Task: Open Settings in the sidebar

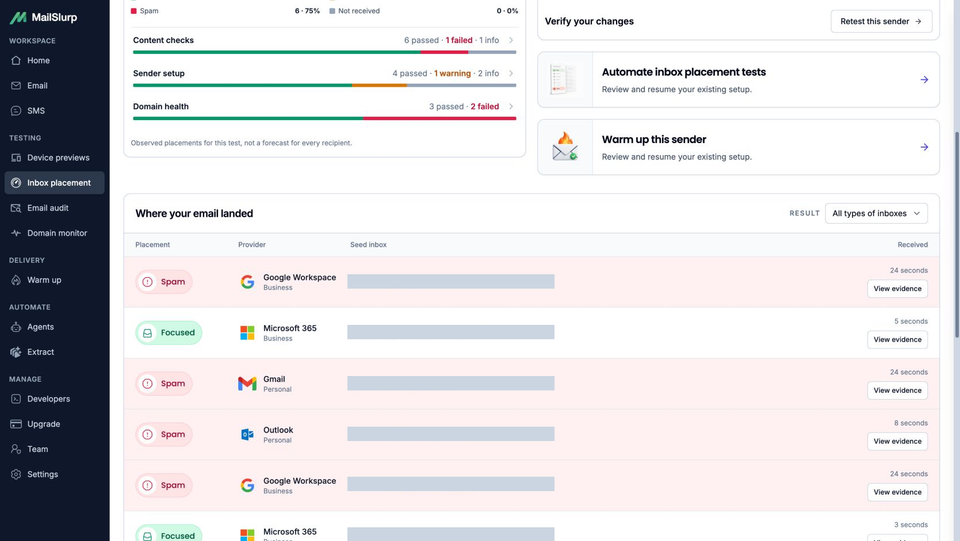Action: point(54,474)
